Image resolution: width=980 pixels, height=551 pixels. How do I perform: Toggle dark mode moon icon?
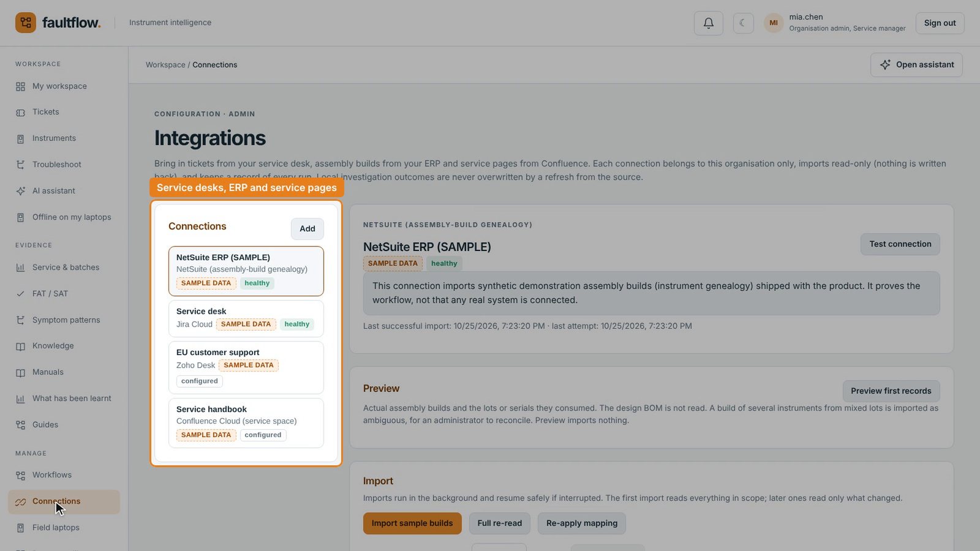click(x=743, y=23)
